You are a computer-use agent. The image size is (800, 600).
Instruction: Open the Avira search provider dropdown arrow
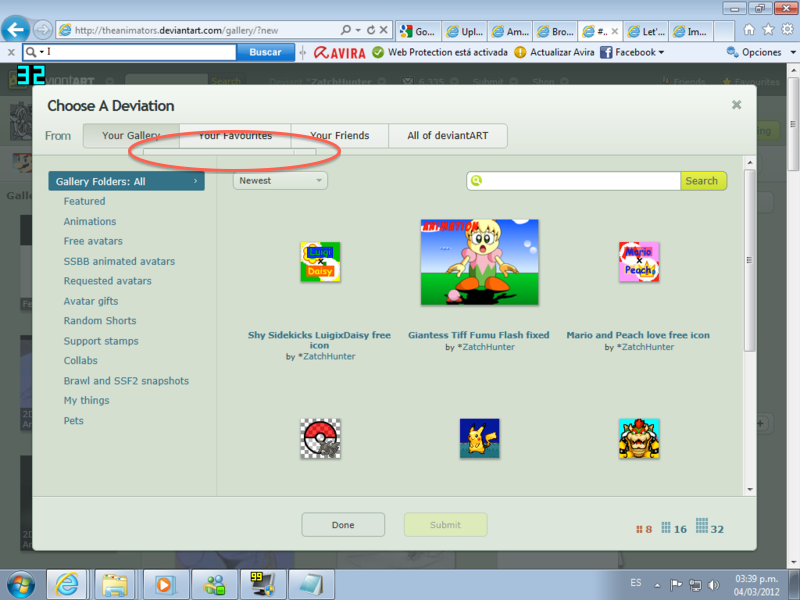[x=41, y=52]
